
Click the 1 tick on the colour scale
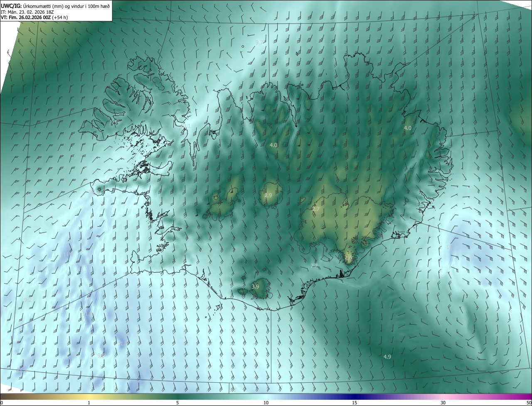[x=89, y=403]
